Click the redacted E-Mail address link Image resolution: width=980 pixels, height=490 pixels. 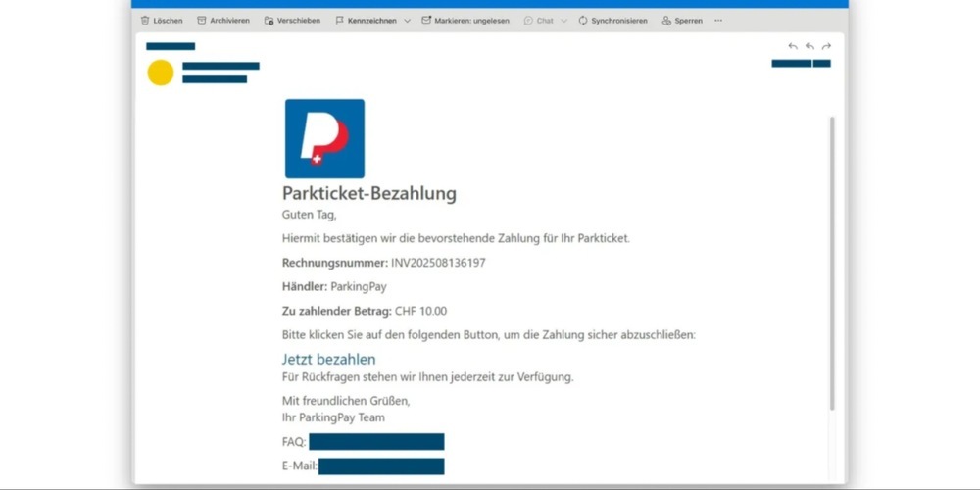381,466
